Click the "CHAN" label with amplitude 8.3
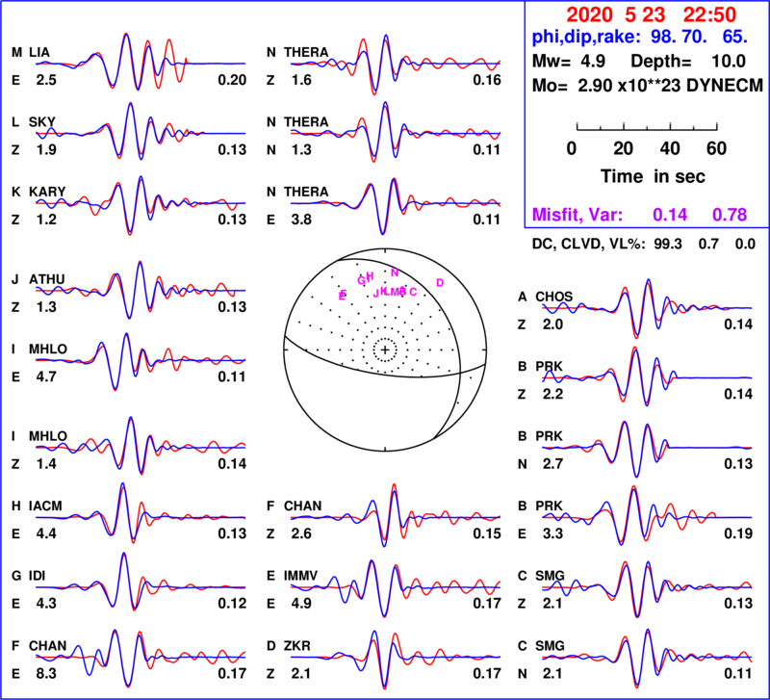 (x=47, y=645)
